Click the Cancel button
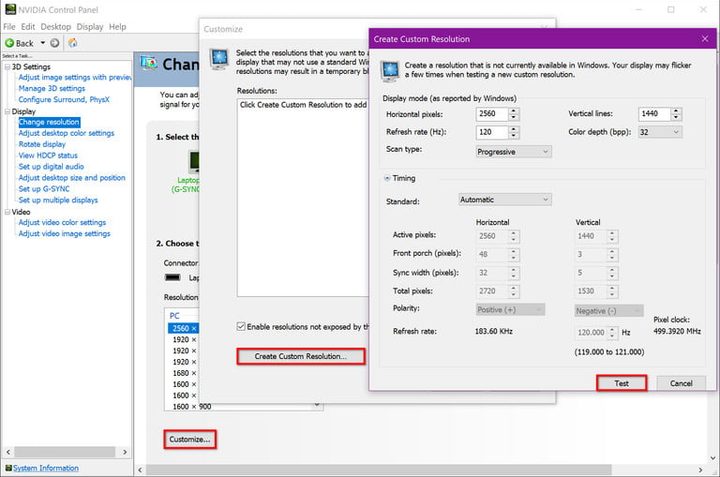 point(681,383)
